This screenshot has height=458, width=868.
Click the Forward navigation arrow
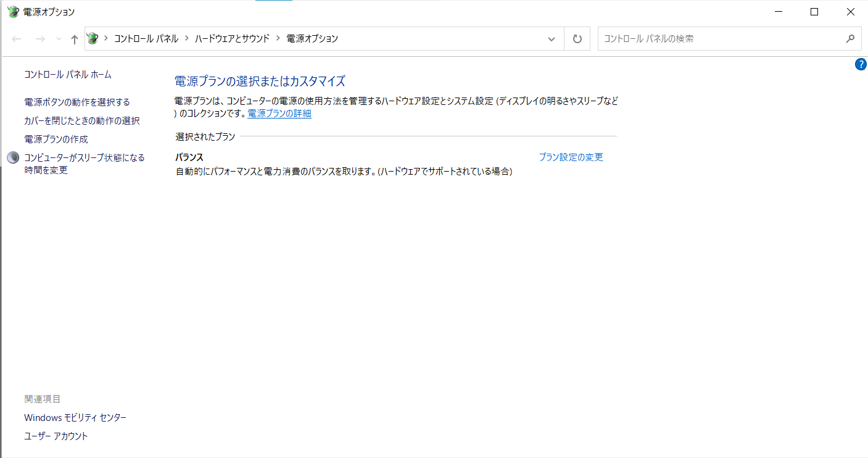40,39
